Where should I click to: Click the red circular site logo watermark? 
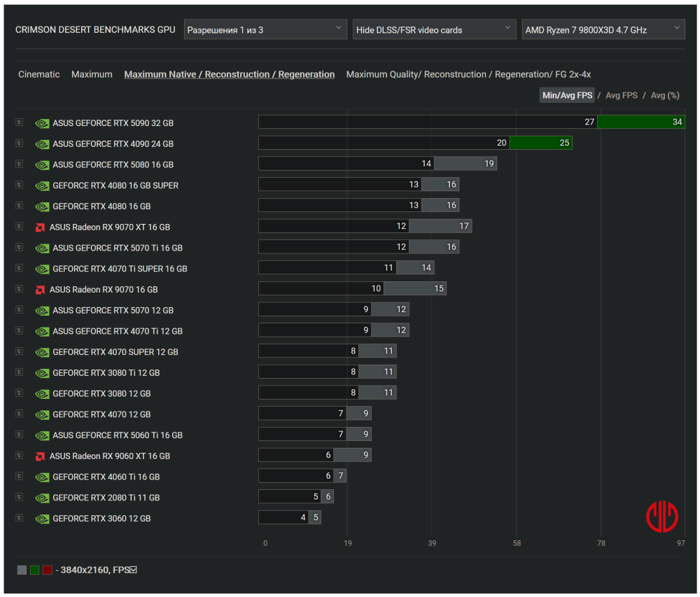coord(661,517)
